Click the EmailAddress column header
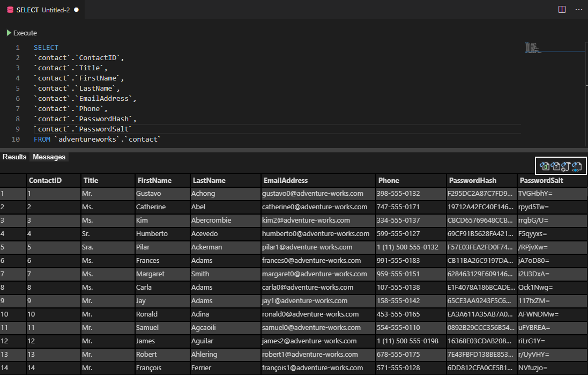This screenshot has height=375, width=588. (x=285, y=181)
